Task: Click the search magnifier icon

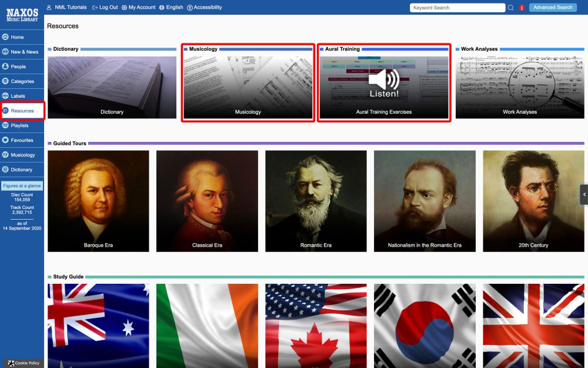Action: 511,8
